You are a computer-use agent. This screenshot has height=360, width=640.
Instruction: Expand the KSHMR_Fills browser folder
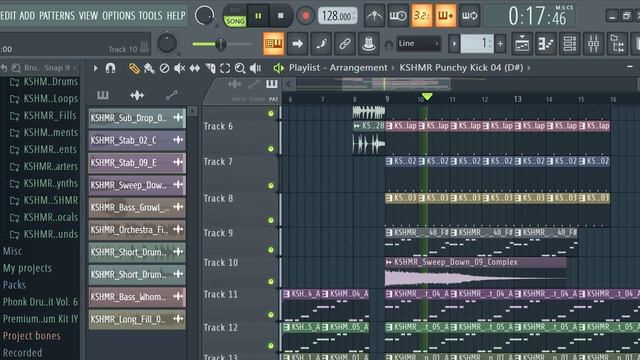click(x=44, y=116)
